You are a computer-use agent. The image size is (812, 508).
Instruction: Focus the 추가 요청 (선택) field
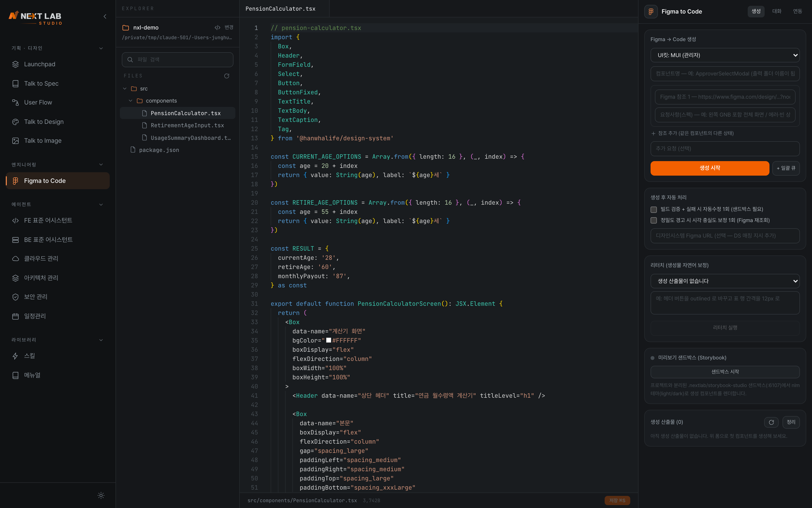725,149
